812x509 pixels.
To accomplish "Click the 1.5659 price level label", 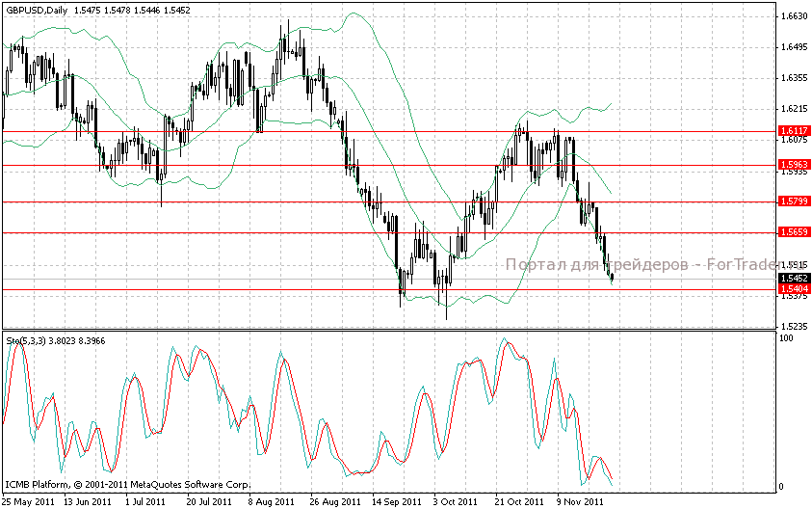I will 793,233.
